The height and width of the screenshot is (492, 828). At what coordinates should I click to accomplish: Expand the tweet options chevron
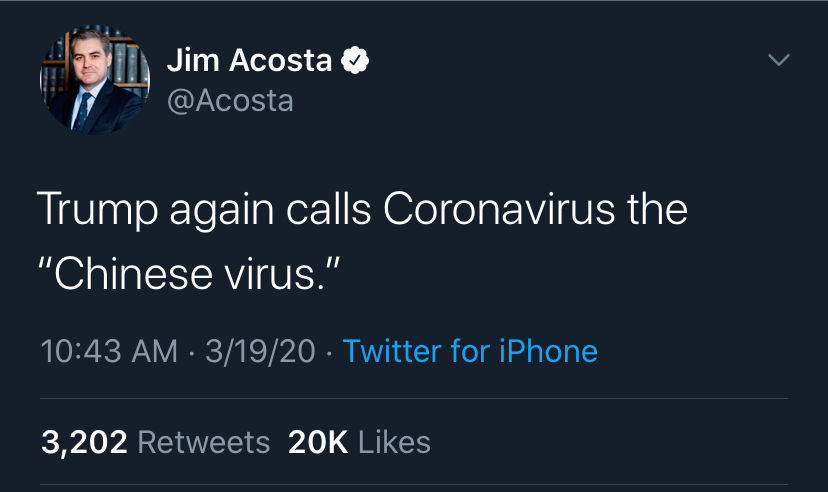779,60
